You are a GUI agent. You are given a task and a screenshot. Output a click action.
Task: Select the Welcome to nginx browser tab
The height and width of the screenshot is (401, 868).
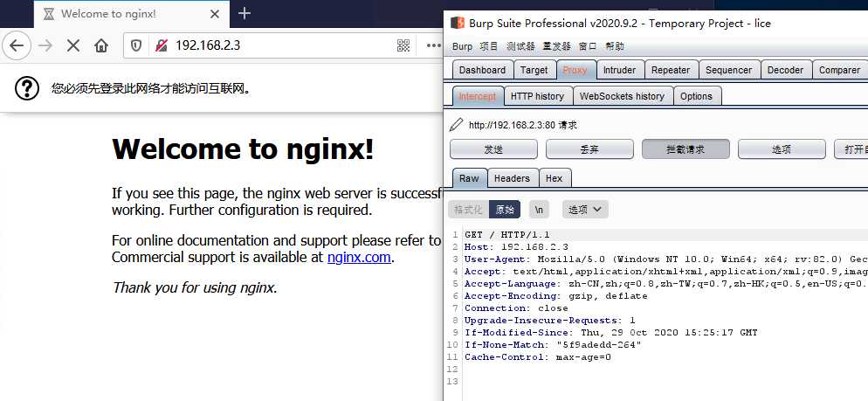132,14
